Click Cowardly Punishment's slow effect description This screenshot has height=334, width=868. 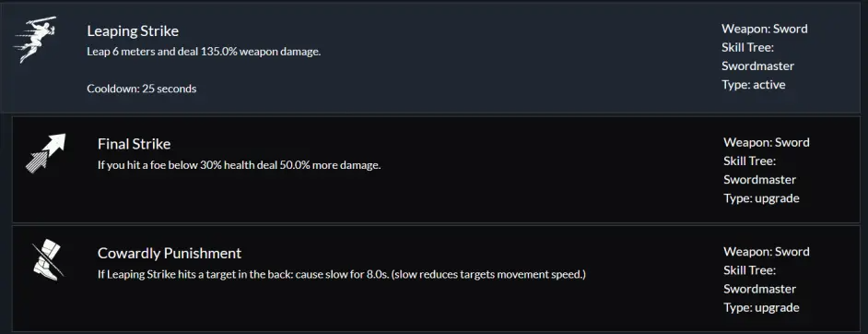342,274
